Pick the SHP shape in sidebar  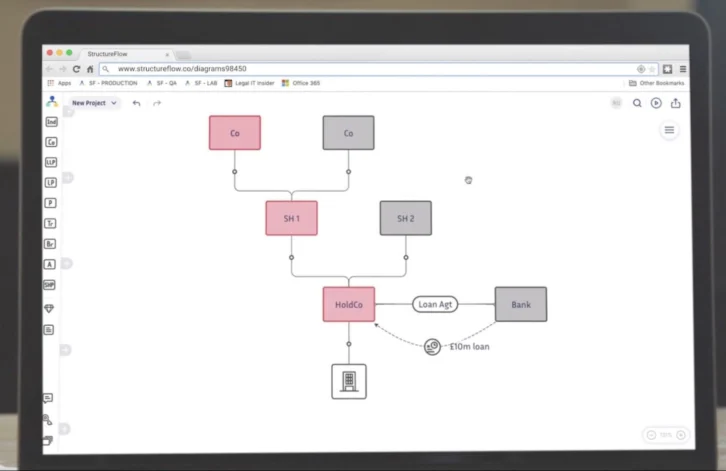pos(50,285)
